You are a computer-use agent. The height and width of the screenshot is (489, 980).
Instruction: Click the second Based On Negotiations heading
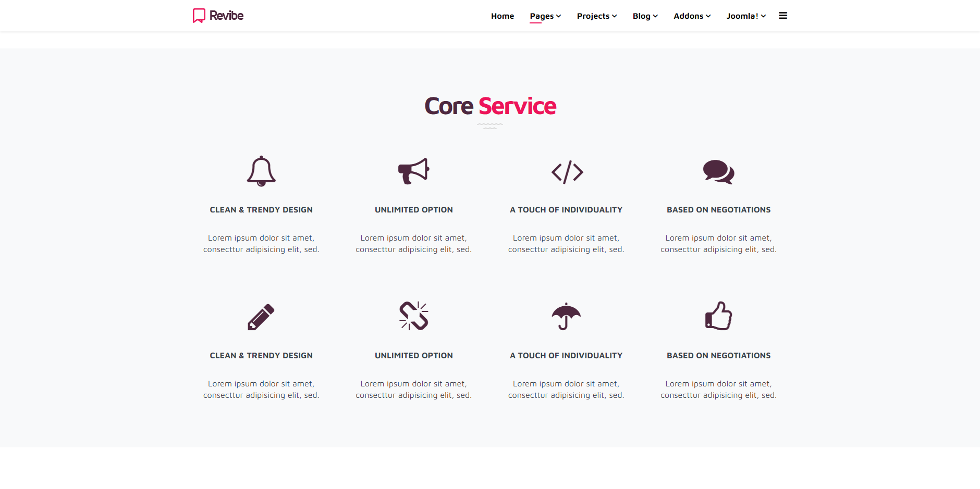718,356
